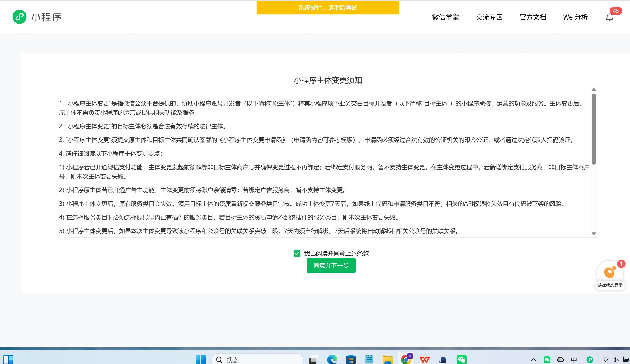
Task: Open Microsoft Store from the taskbar
Action: pos(351,360)
